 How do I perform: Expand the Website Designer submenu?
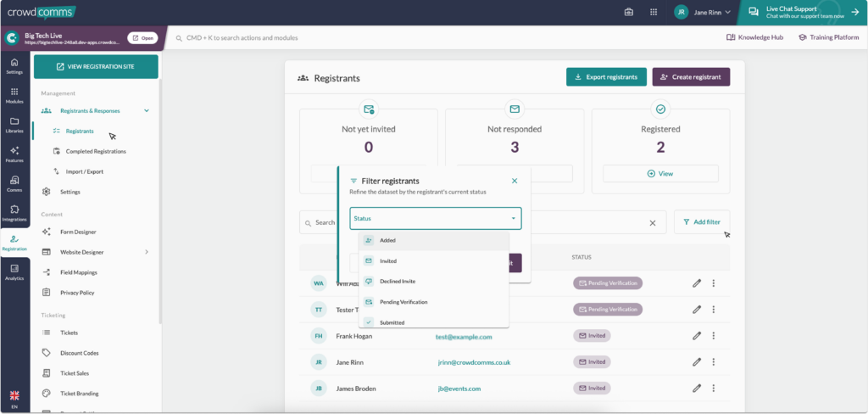[x=147, y=252]
